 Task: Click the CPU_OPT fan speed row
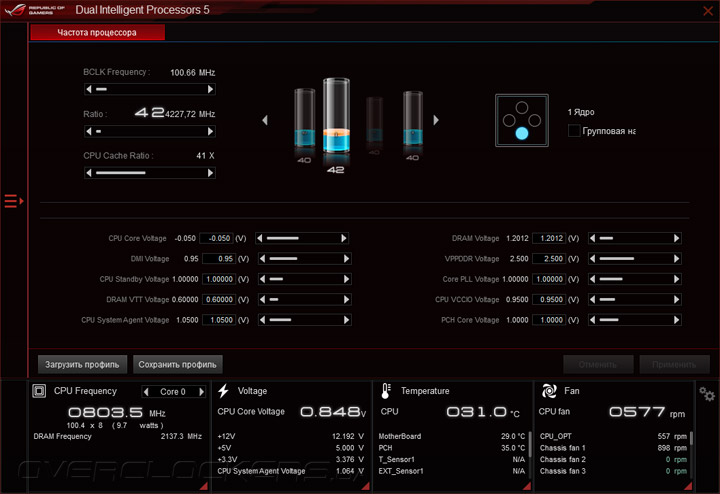coord(613,436)
